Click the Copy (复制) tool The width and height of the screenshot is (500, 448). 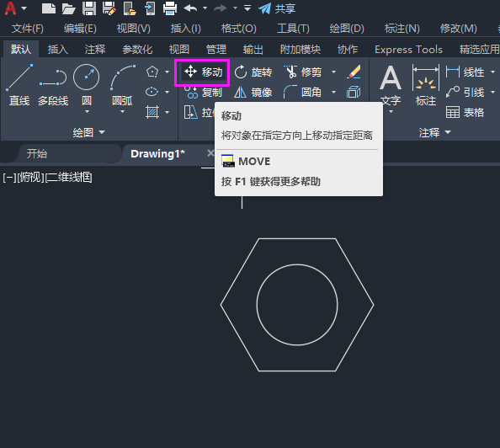[203, 93]
